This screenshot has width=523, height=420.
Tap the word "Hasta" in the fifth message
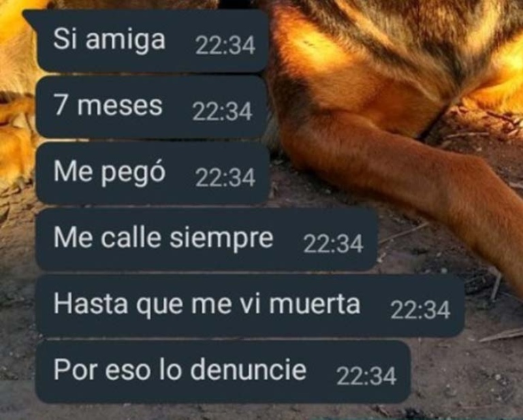tap(91, 304)
